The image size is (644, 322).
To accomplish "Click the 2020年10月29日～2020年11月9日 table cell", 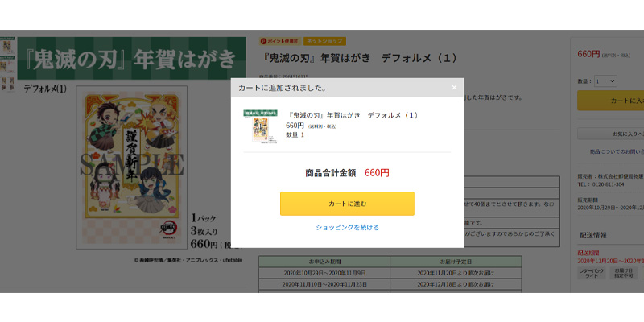I will click(x=324, y=273).
